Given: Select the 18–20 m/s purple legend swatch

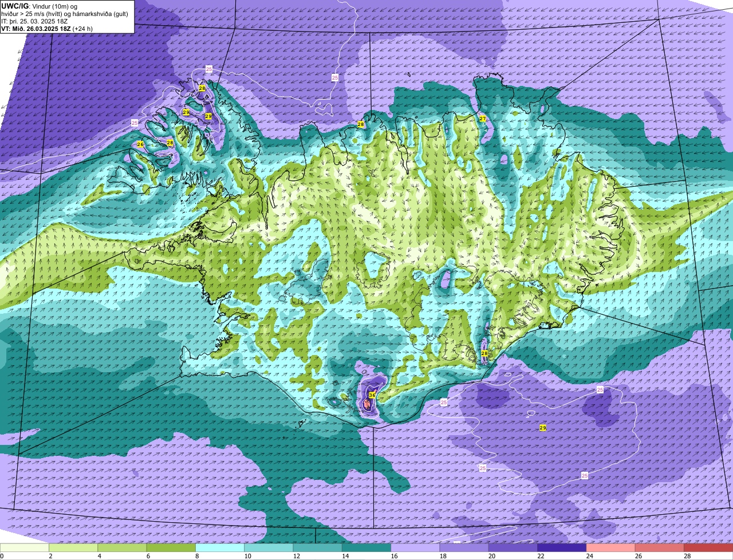Looking at the screenshot, I should pyautogui.click(x=464, y=547).
